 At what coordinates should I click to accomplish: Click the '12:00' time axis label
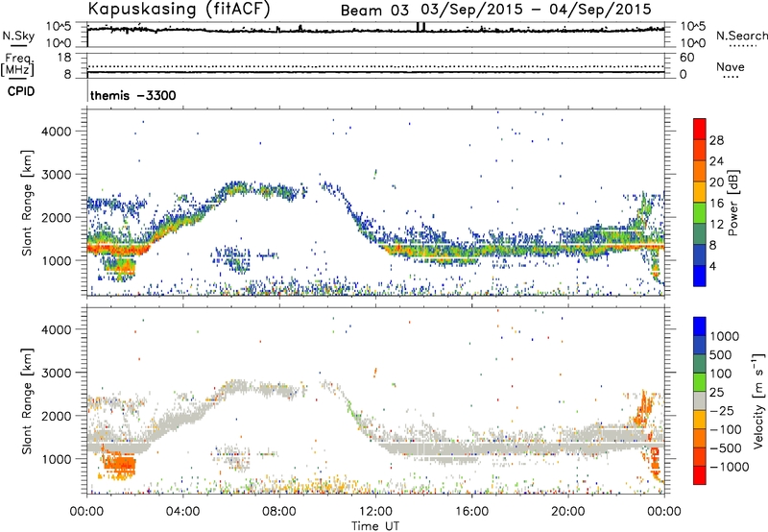[x=375, y=512]
